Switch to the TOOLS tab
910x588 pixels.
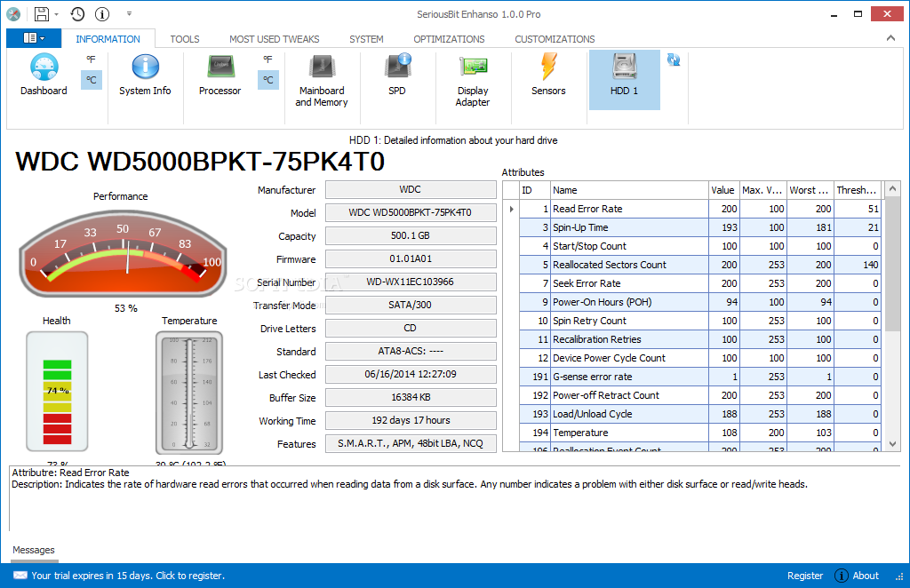(x=185, y=39)
